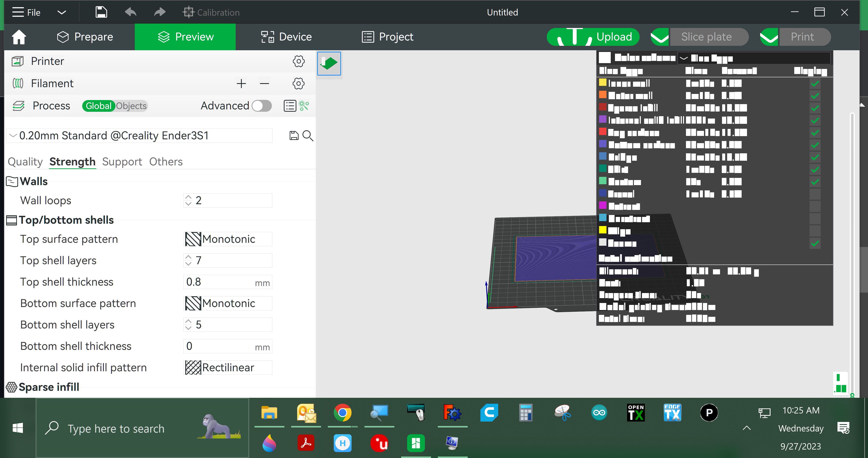This screenshot has width=868, height=458.
Task: Open Printer settings with the gear icon
Action: (x=298, y=61)
